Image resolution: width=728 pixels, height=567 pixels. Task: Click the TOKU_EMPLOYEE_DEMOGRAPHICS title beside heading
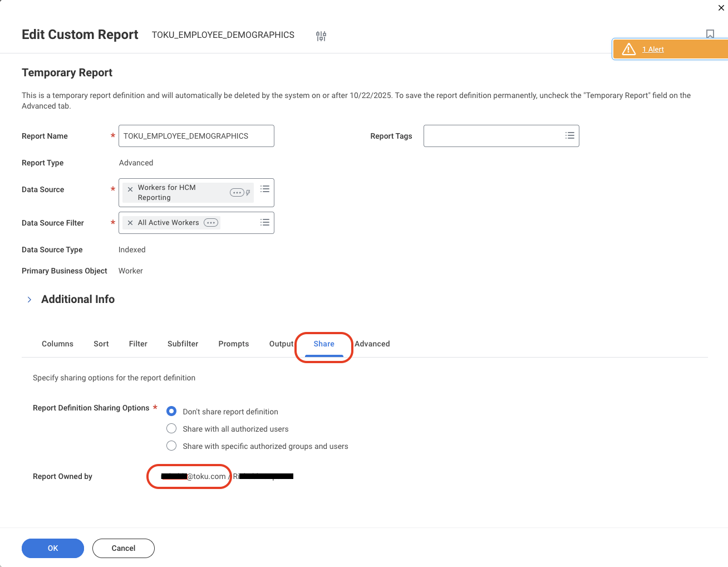coord(223,35)
